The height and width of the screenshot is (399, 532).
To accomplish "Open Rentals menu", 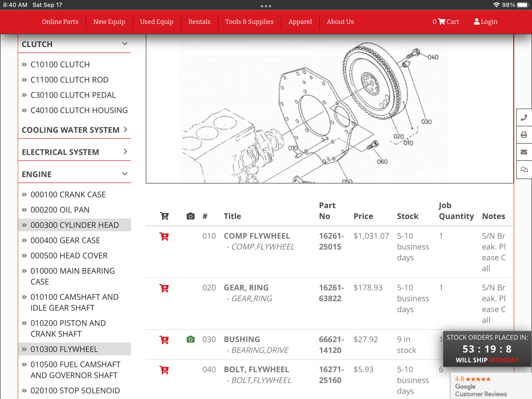I will tap(199, 22).
